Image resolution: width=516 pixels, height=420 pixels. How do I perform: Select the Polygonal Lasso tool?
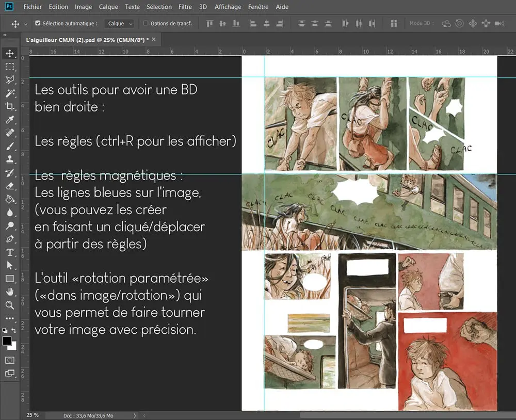(x=9, y=80)
